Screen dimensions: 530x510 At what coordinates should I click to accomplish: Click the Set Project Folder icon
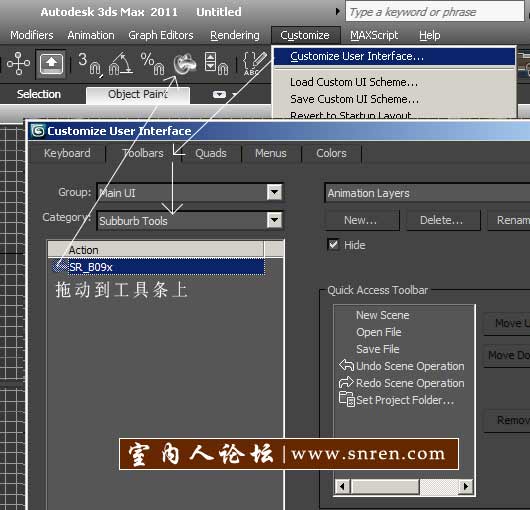[347, 399]
